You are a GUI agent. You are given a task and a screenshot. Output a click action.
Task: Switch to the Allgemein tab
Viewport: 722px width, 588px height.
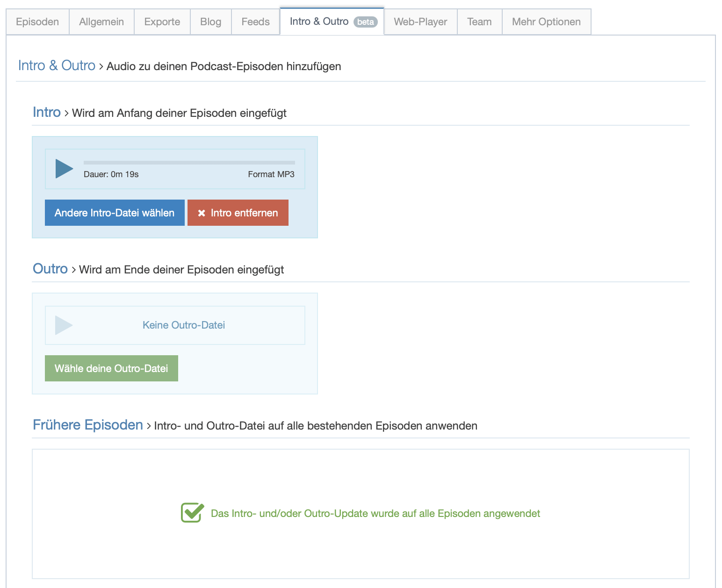[x=101, y=22]
